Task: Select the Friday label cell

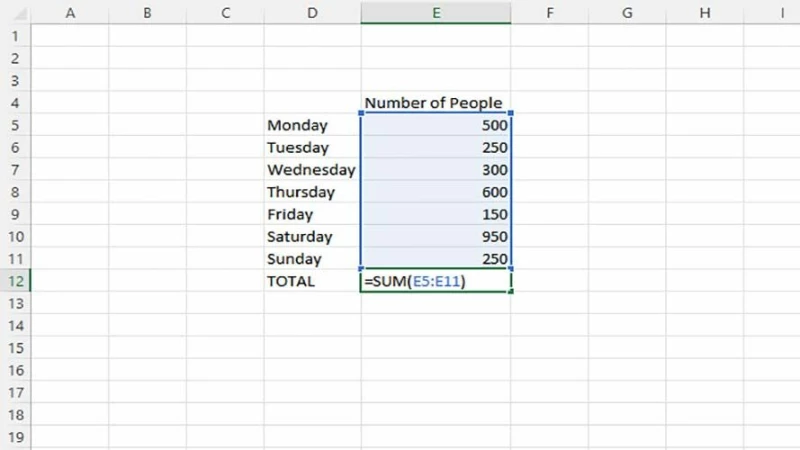Action: [x=312, y=214]
